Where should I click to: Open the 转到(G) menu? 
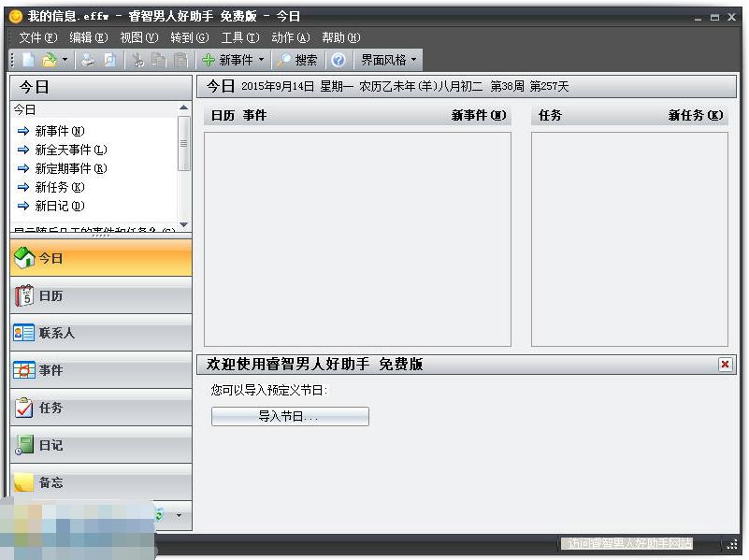click(x=190, y=37)
